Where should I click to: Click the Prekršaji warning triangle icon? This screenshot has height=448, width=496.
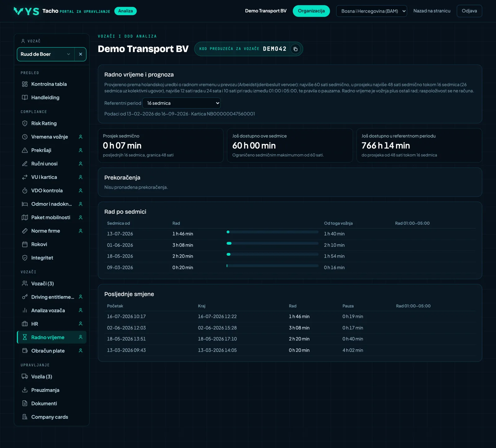click(x=25, y=150)
